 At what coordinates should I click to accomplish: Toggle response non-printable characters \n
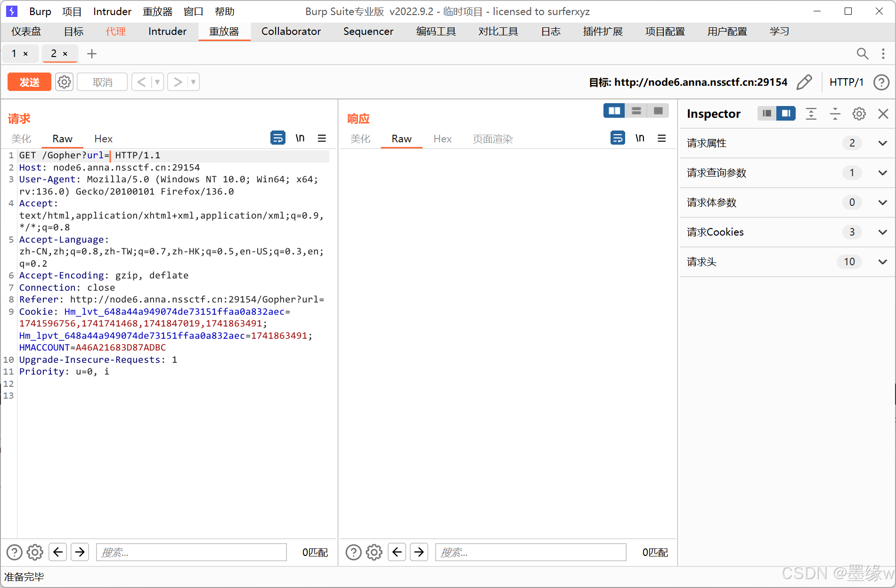pos(640,138)
